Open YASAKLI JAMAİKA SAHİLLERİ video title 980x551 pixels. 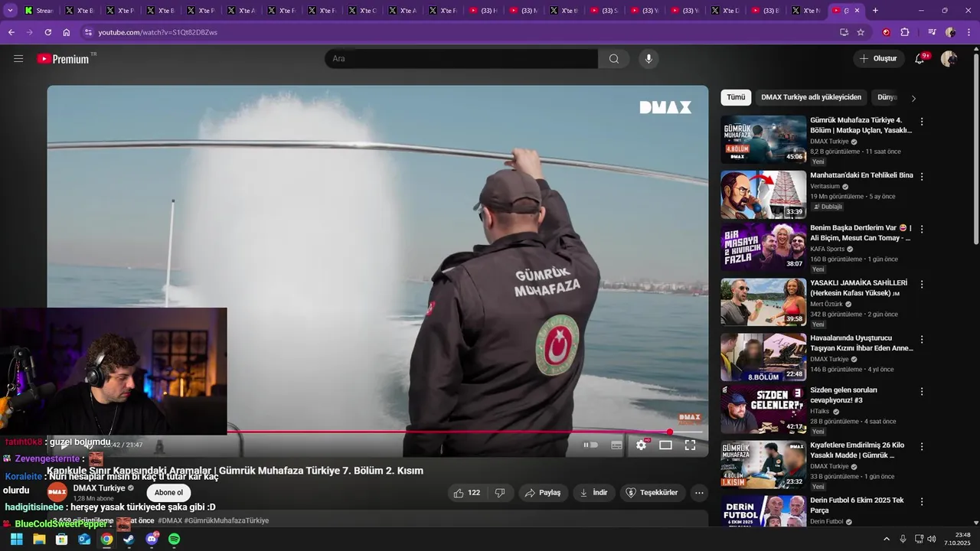point(858,288)
